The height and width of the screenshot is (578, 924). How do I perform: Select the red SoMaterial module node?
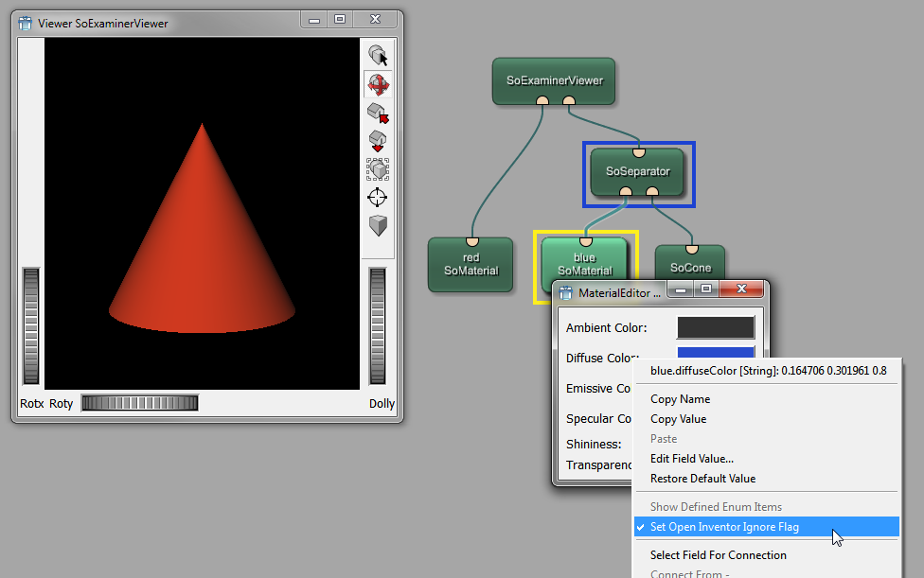[471, 265]
